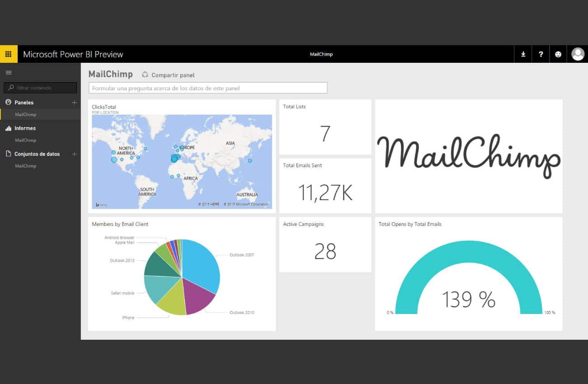Add a new panel with plus icon
Screen dimensions: 588x384
[75, 103]
